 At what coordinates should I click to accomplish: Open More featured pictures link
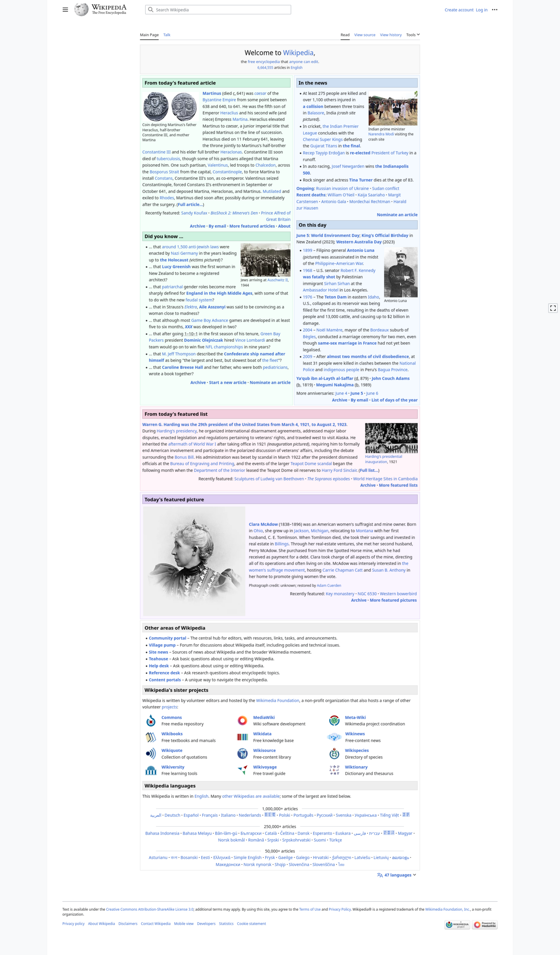click(x=393, y=600)
